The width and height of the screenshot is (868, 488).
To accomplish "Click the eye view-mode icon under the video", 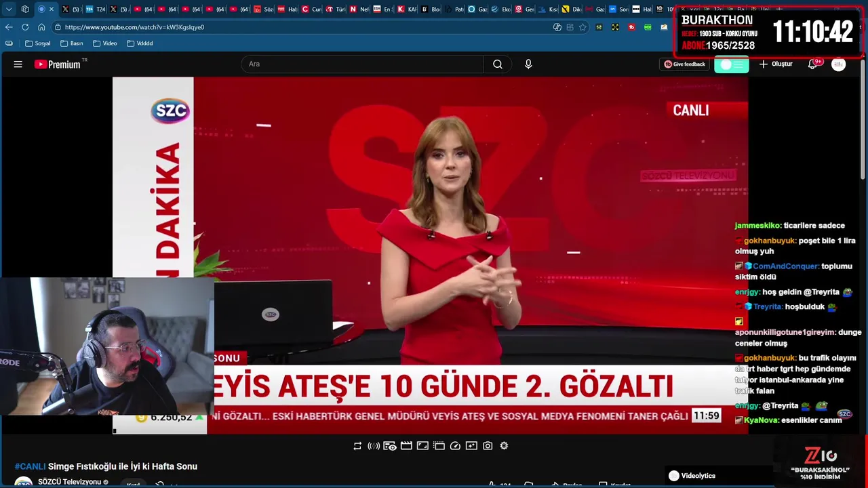I will (x=390, y=446).
